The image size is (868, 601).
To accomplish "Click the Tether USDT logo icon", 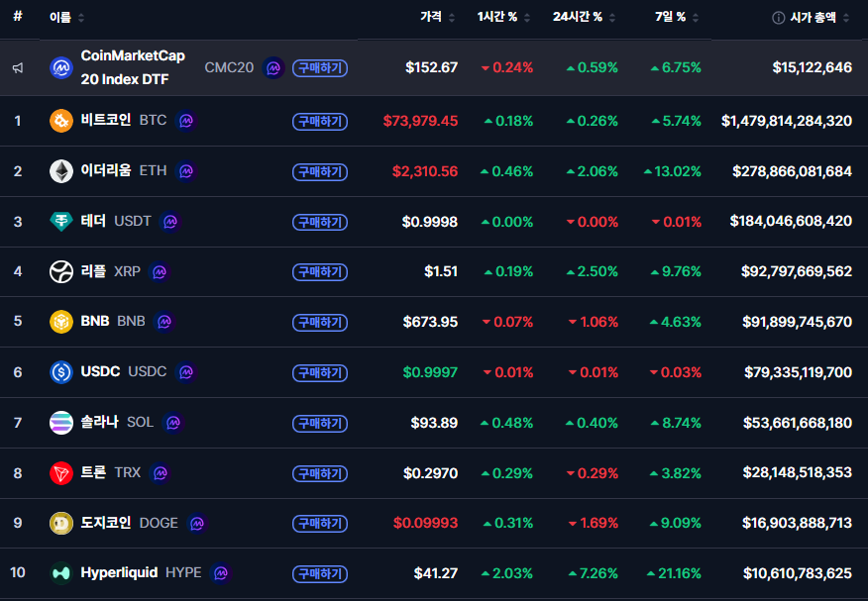I will coord(61,222).
